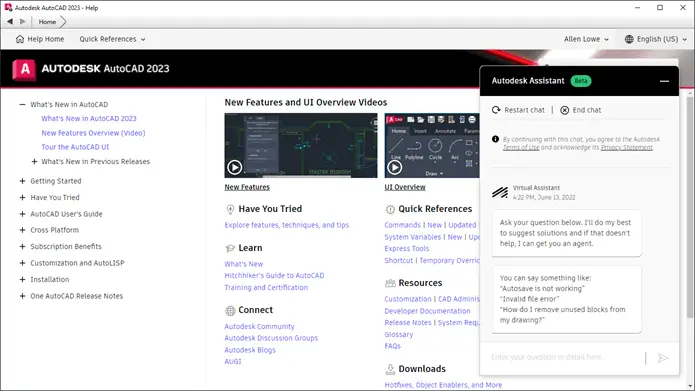This screenshot has height=391, width=695.
Task: Click the Help Home house icon
Action: point(20,39)
